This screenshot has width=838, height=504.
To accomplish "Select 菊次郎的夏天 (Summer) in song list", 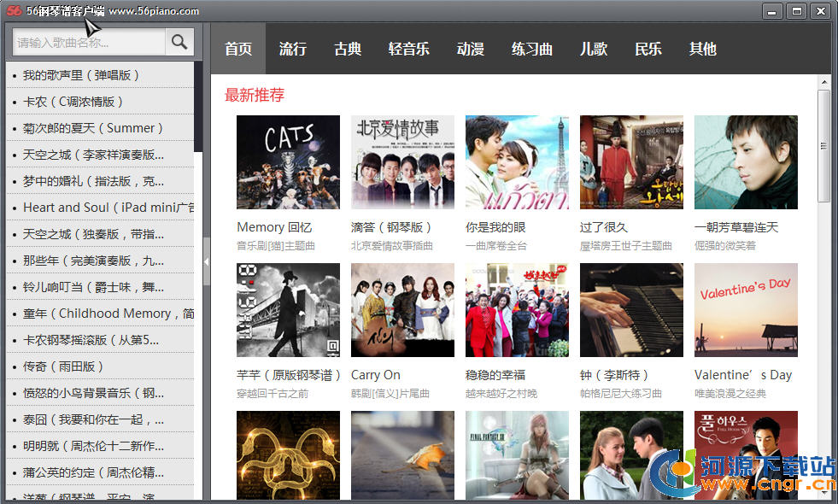I will point(92,128).
